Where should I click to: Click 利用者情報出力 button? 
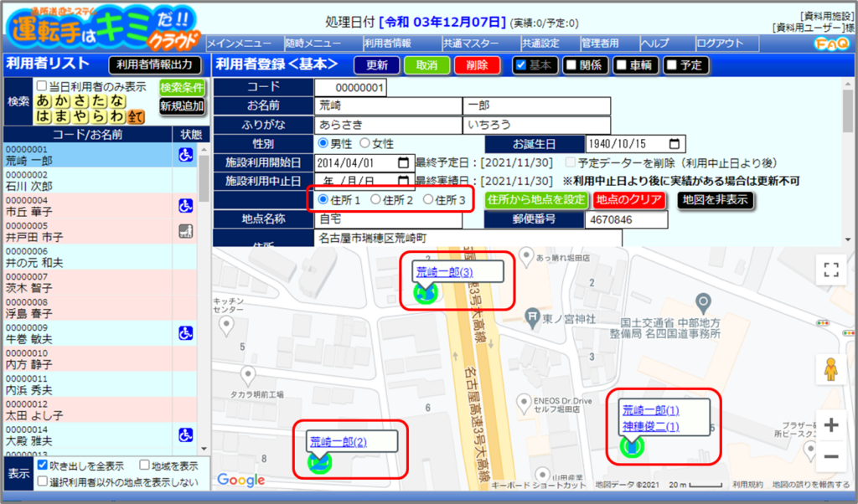155,64
